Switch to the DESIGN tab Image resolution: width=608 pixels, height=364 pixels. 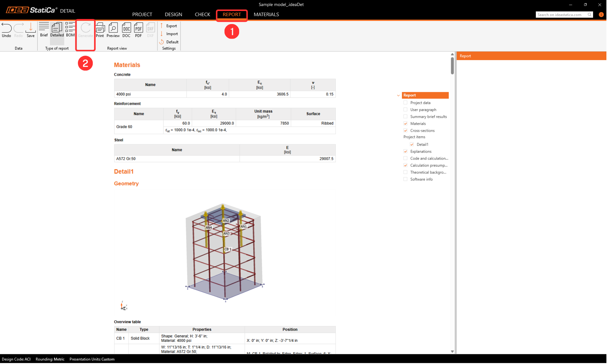[x=173, y=15]
